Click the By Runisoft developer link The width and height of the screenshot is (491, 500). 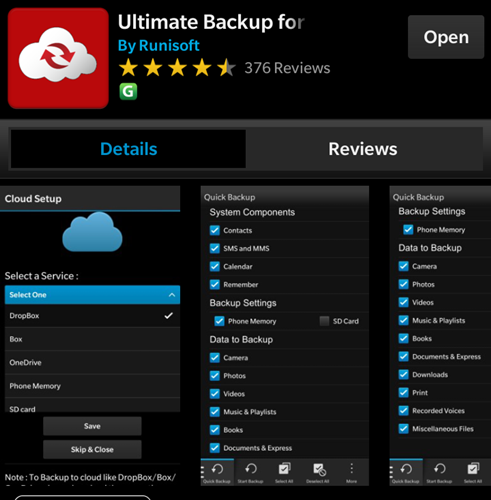click(159, 46)
